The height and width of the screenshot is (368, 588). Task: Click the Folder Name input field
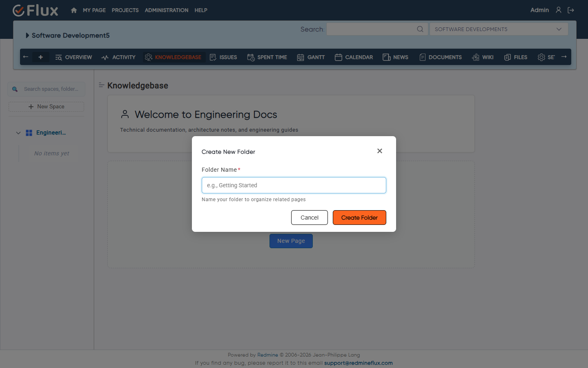tap(294, 185)
